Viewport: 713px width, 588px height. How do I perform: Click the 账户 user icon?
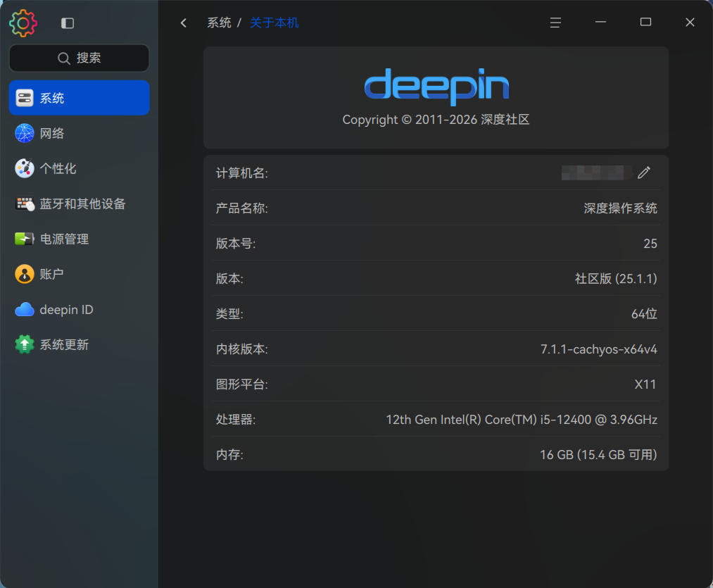(x=25, y=274)
